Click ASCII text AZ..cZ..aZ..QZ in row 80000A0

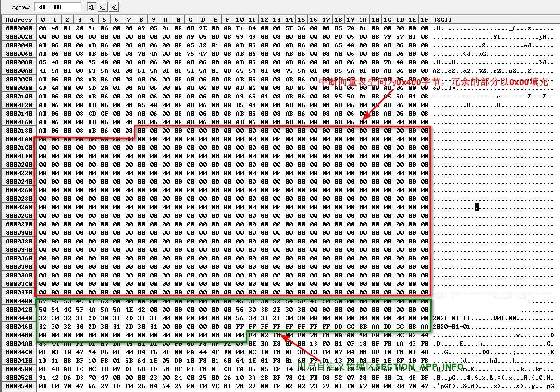(459, 71)
